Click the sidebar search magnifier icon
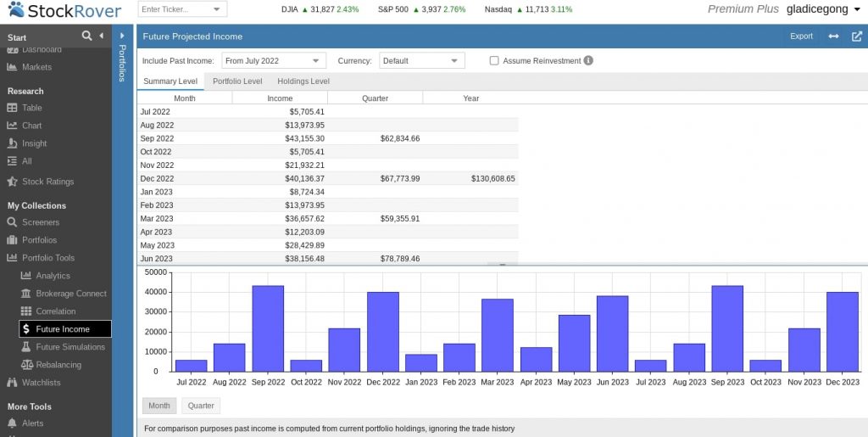Viewport: 868px width, 437px height. (x=86, y=36)
